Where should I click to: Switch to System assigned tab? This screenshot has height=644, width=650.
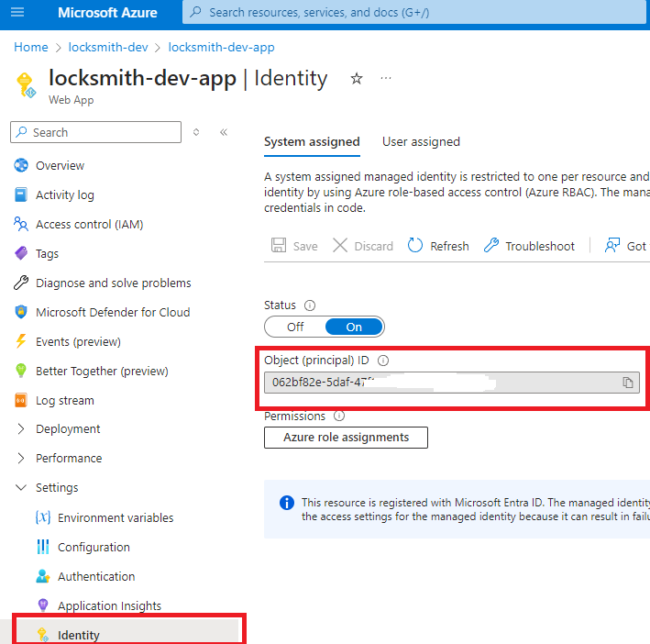[312, 142]
